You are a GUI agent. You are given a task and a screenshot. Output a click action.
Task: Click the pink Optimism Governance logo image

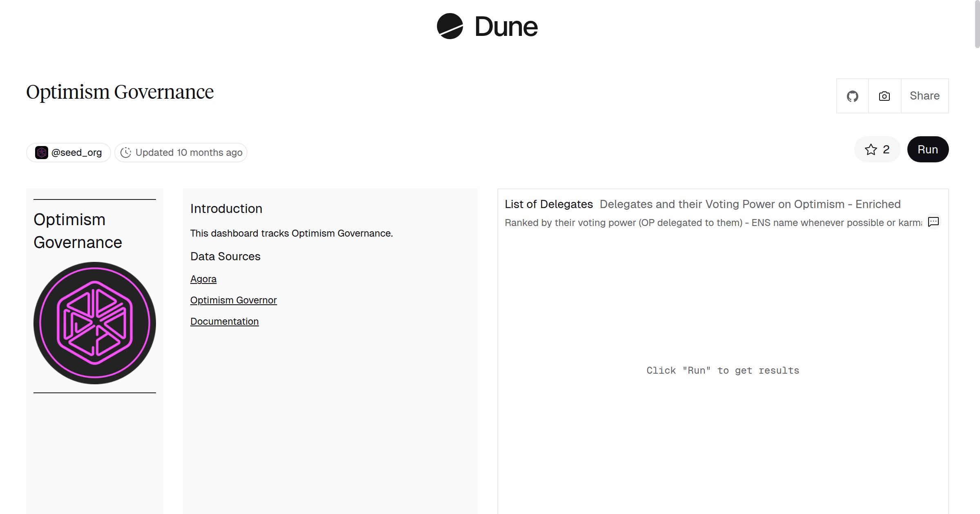click(x=95, y=323)
